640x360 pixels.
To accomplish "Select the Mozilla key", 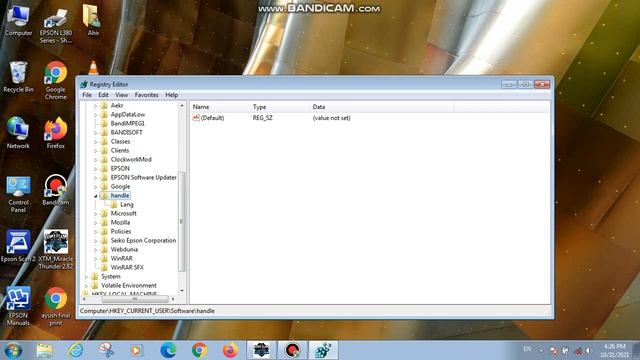I will [x=120, y=222].
